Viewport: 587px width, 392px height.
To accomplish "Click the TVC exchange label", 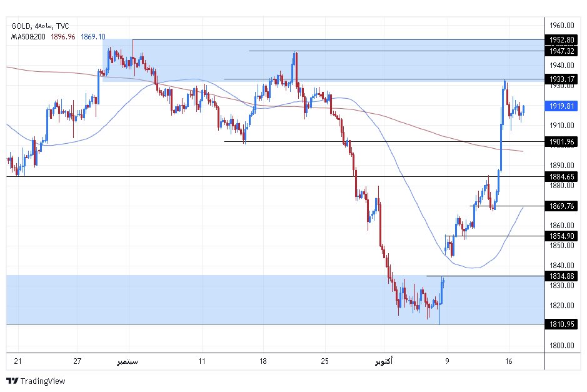I will 63,26.
